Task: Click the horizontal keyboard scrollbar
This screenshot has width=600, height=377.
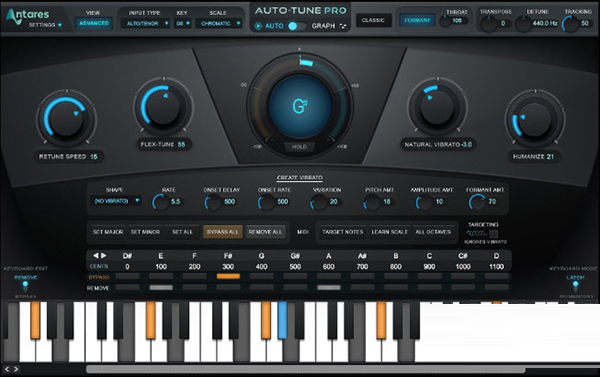Action: tap(306, 369)
